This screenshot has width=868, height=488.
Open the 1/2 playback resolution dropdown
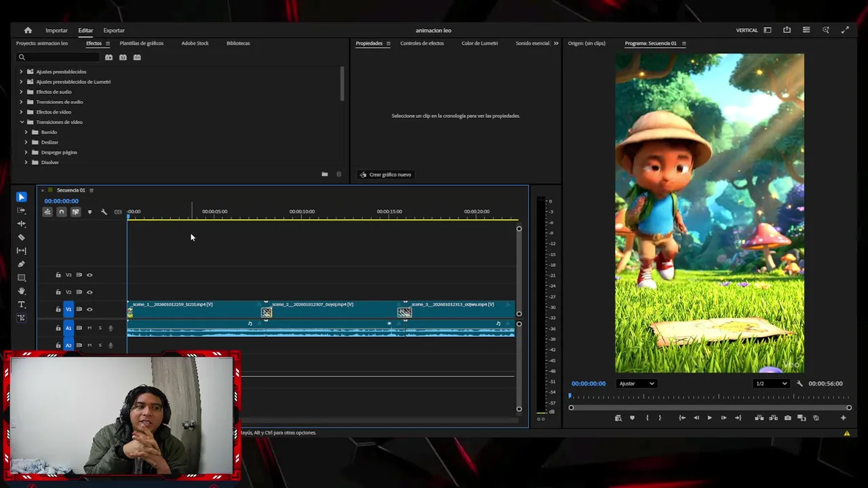point(771,384)
